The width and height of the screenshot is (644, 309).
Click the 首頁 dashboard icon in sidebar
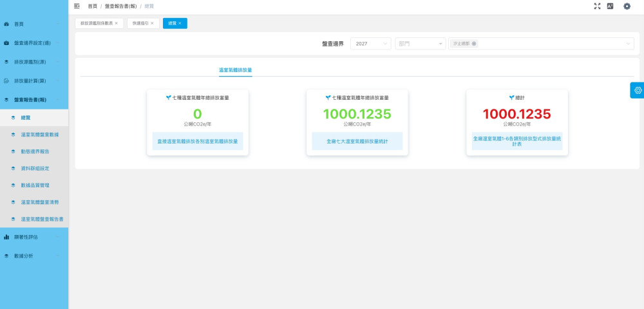click(x=6, y=24)
